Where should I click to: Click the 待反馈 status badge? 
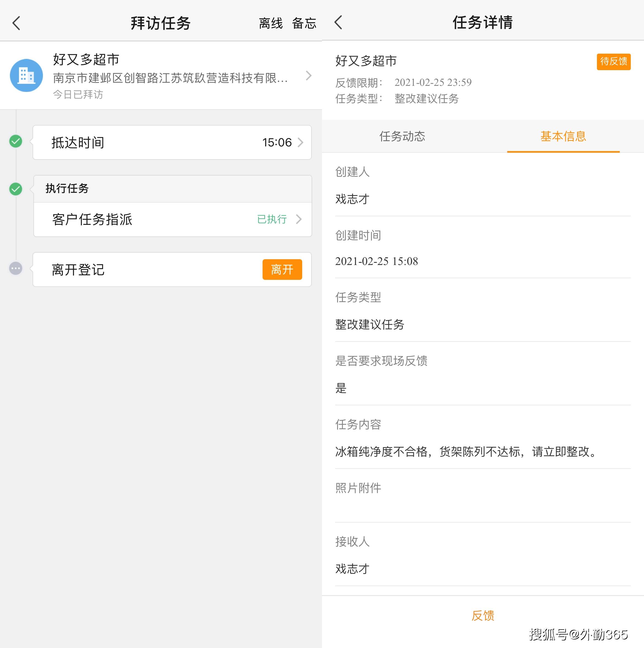point(613,61)
